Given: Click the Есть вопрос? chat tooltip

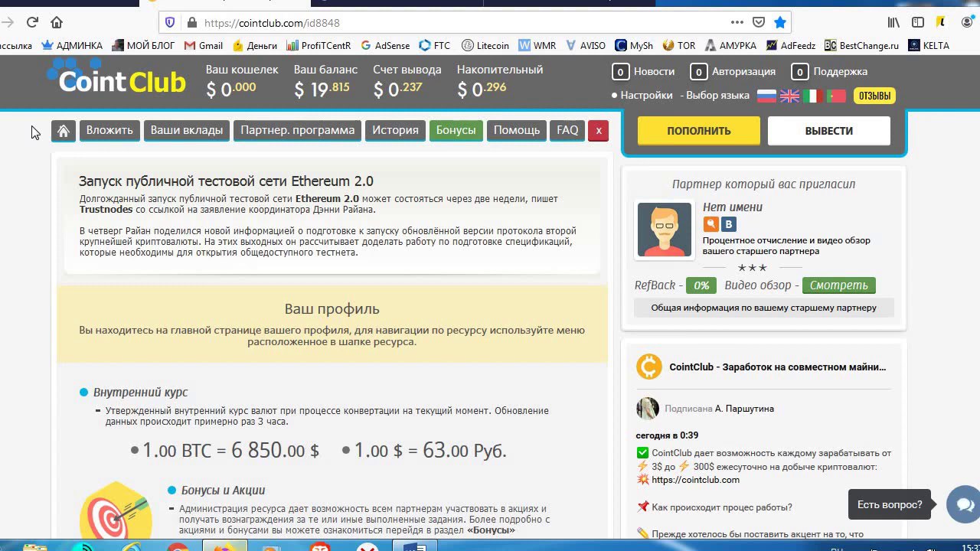Looking at the screenshot, I should coord(890,504).
